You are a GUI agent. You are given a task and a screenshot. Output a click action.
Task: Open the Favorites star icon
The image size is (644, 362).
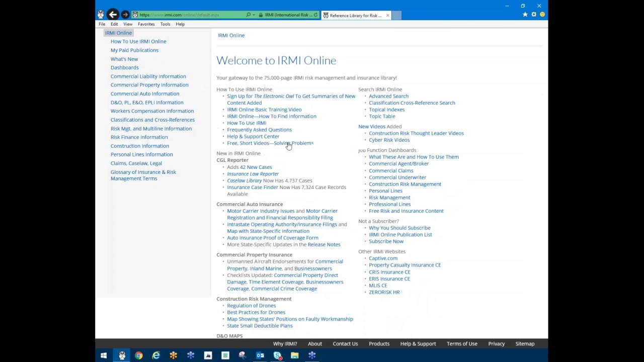pos(525,15)
